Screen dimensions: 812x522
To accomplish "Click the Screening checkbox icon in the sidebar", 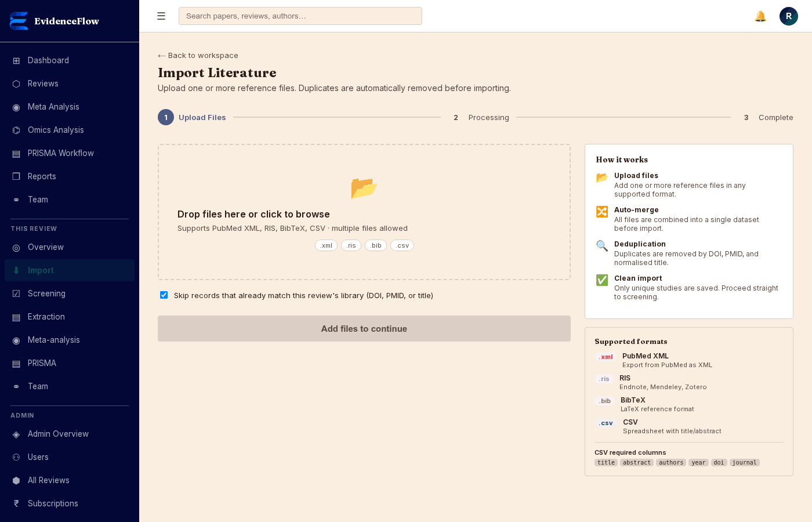I will click(16, 293).
